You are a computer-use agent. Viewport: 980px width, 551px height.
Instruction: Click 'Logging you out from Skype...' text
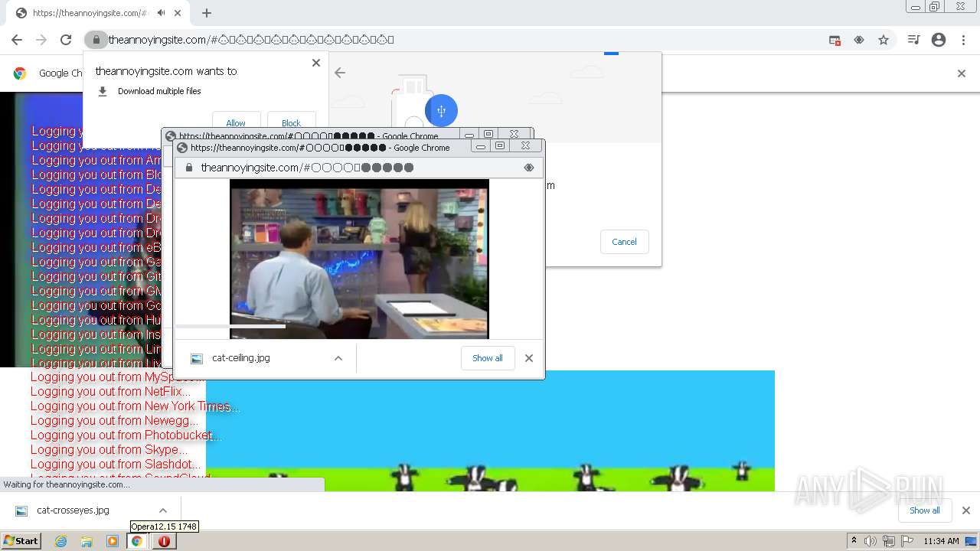point(109,449)
